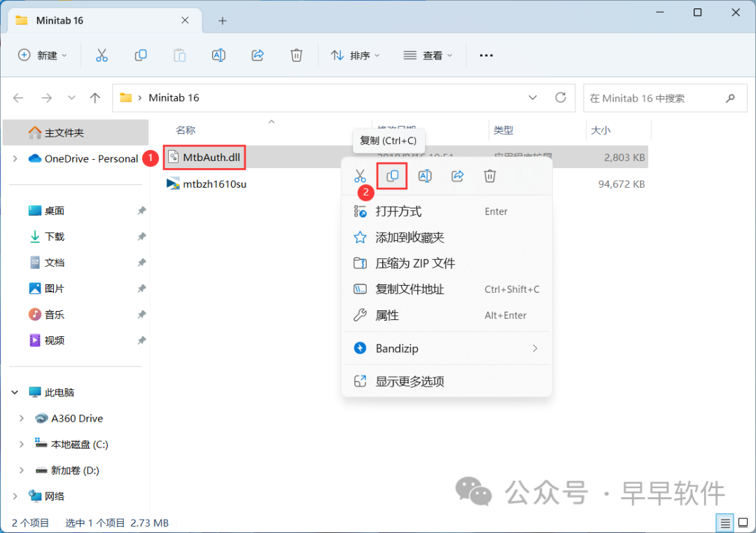Open the 新建 dropdown
This screenshot has height=533, width=756.
tap(43, 55)
